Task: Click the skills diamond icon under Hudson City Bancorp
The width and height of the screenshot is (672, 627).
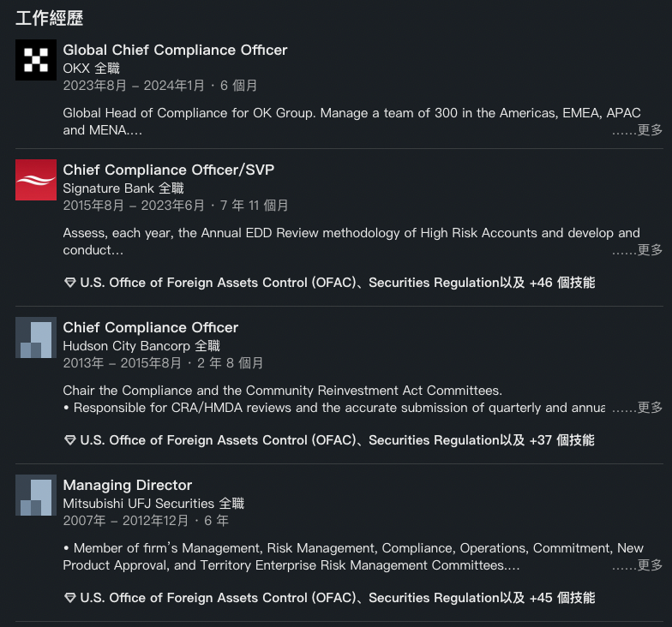Action: coord(70,440)
